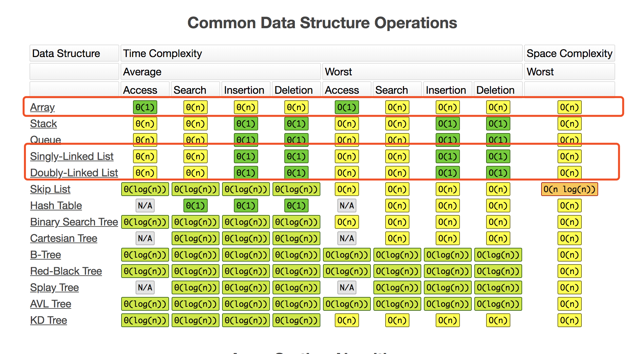Open the Red-Black Tree link

tap(66, 271)
